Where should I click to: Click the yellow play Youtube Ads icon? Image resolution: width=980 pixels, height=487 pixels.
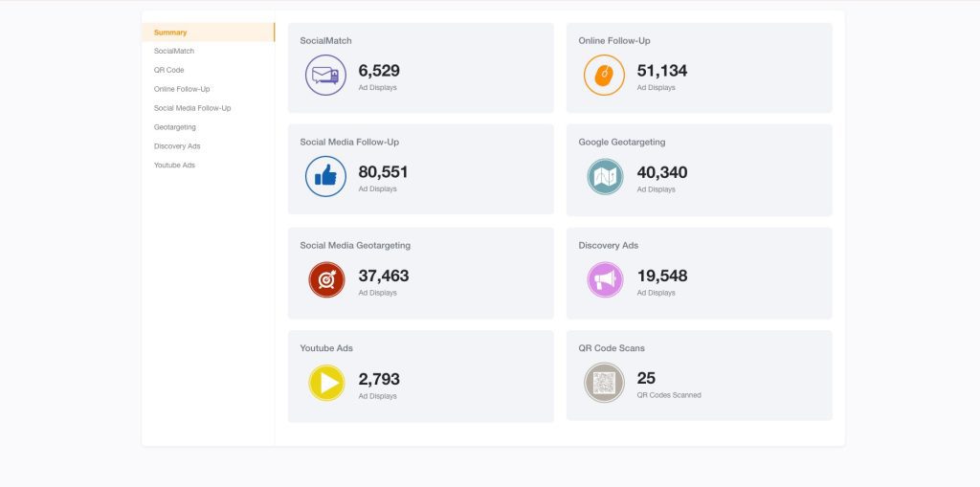click(x=325, y=383)
